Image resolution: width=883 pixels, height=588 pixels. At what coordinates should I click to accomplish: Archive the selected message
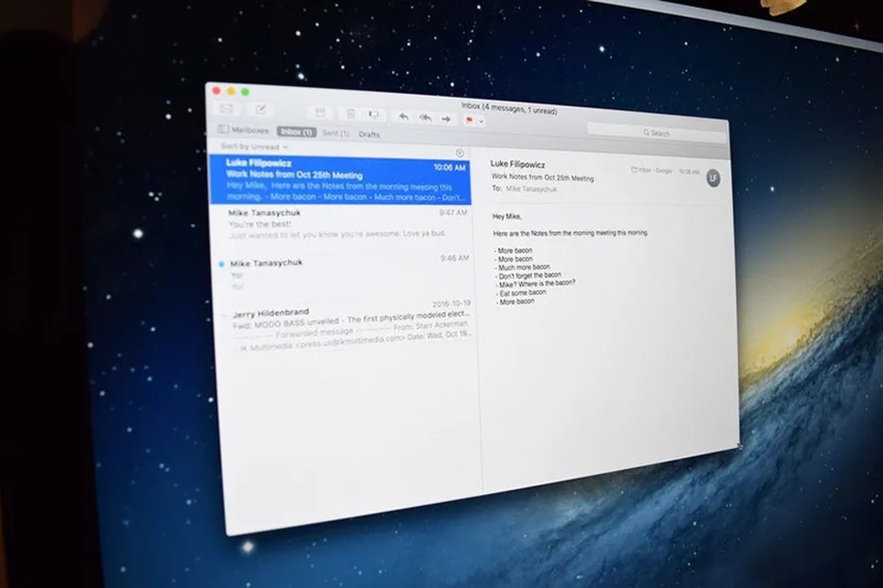click(320, 113)
